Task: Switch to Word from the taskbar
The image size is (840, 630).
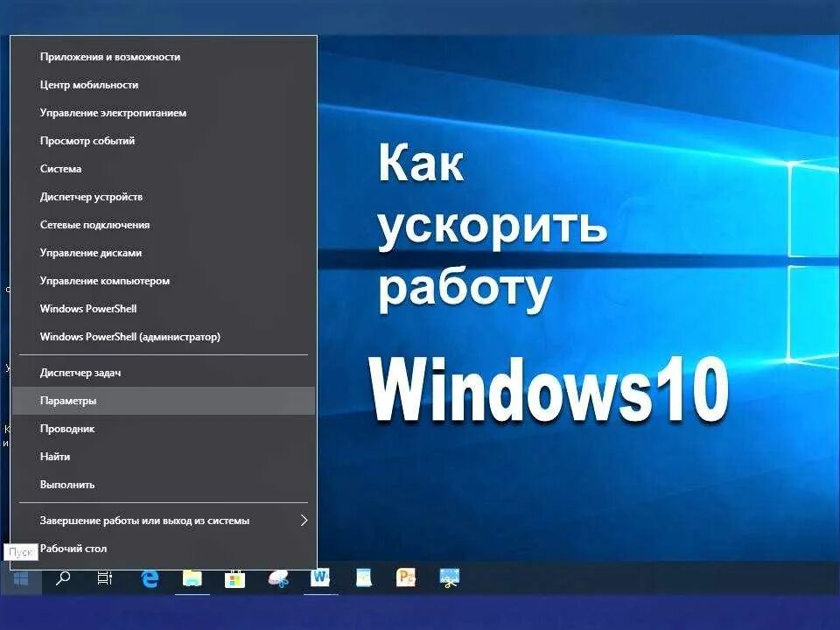Action: tap(320, 578)
